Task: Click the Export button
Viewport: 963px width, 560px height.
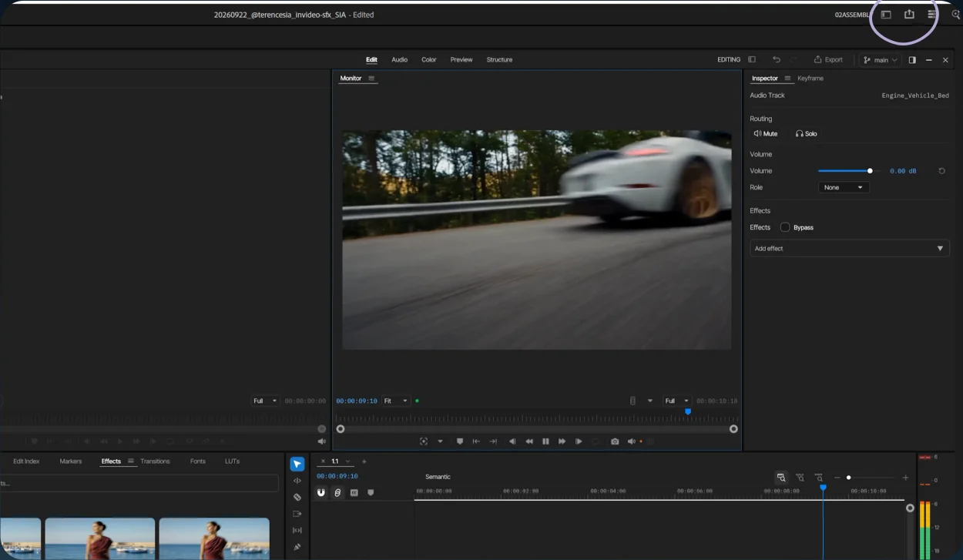Action: click(x=828, y=59)
